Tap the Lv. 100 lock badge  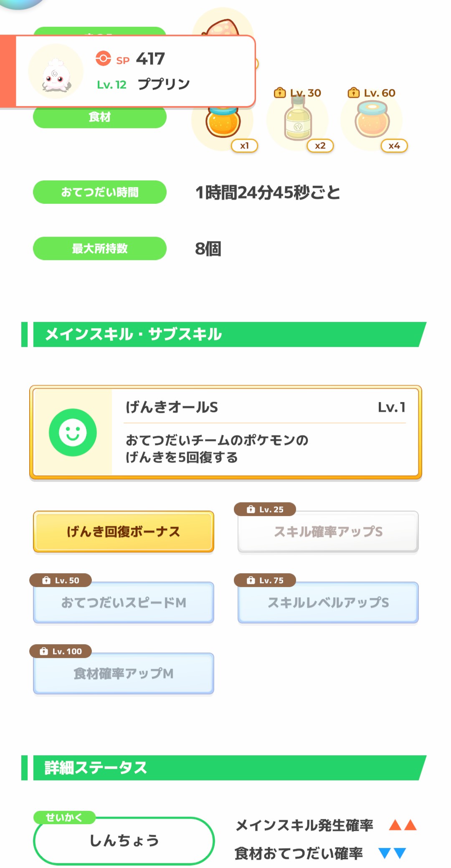(61, 651)
